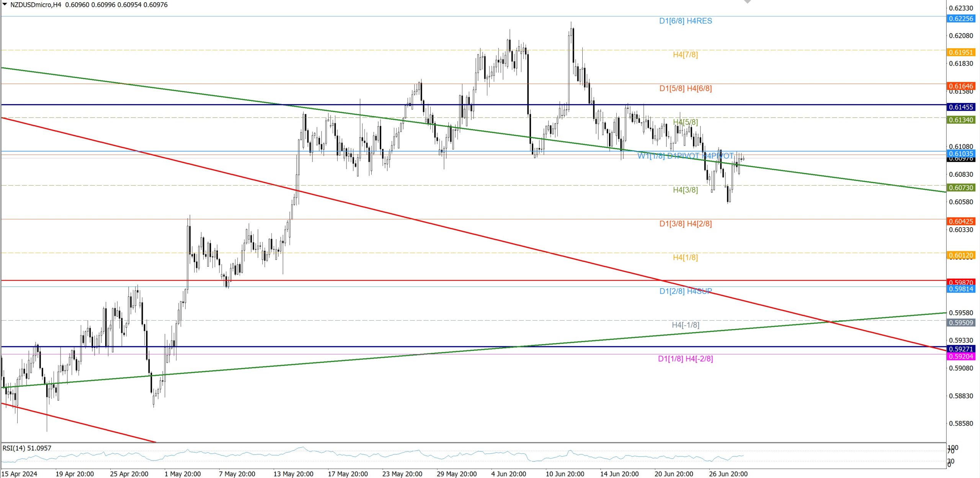Screen dimensions: 980x478
Task: Click the green 0.60730 price tag
Action: (961, 188)
